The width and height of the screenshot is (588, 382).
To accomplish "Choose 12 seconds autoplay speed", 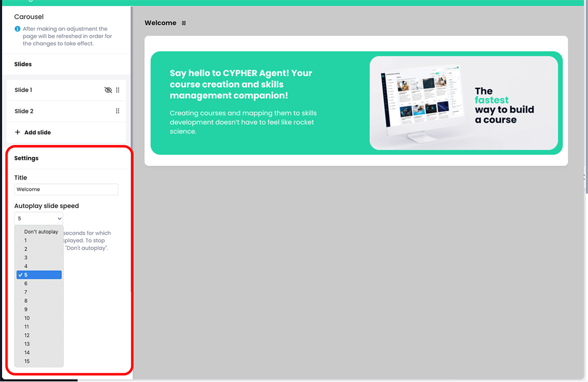I will (39, 335).
